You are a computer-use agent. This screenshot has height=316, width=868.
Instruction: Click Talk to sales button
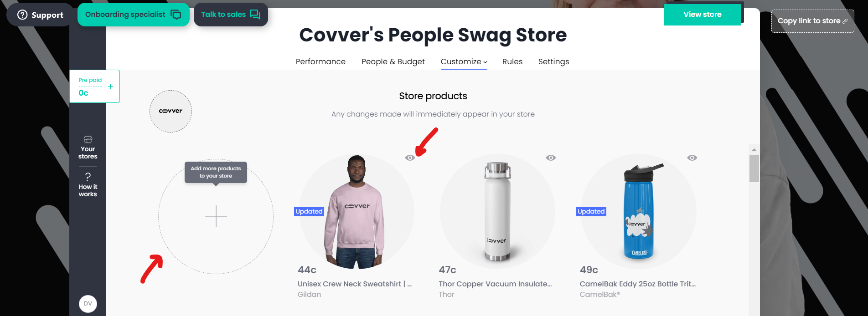[231, 15]
